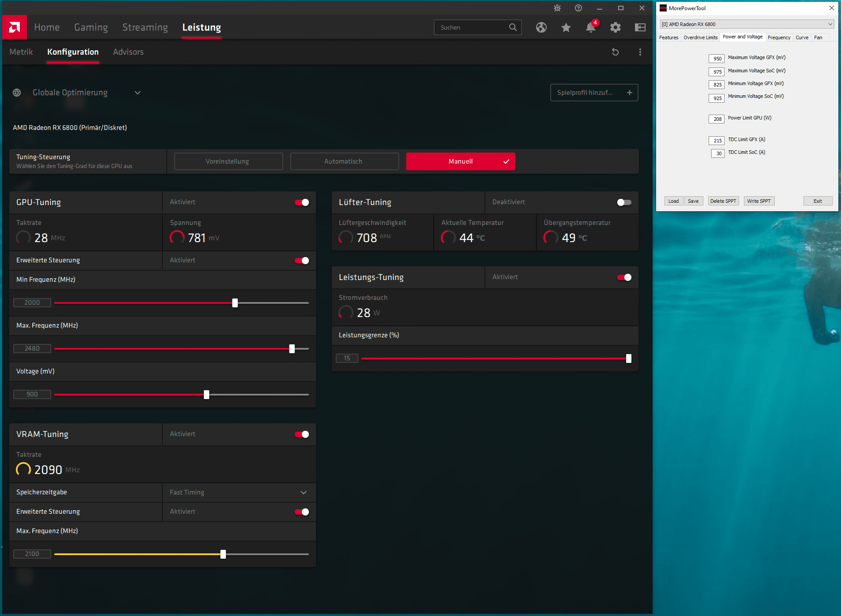Click the Voltage (mV) slider handle
This screenshot has width=841, height=616.
coord(206,395)
